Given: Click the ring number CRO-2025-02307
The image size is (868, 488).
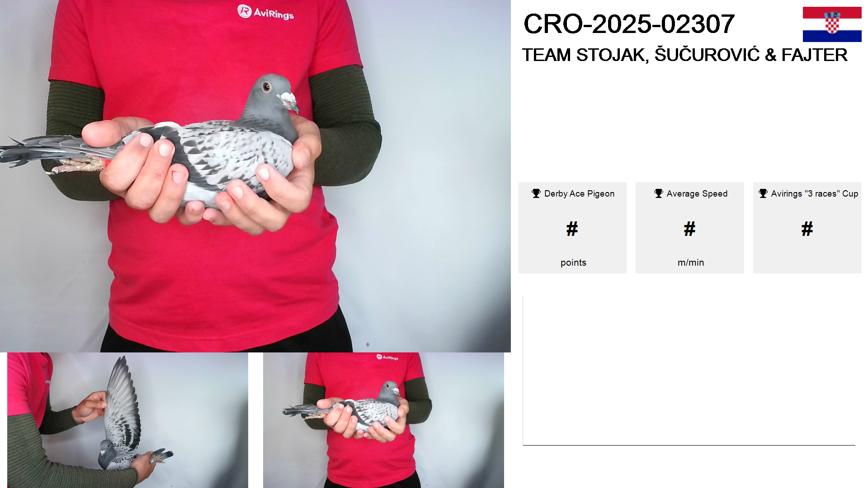Looking at the screenshot, I should [629, 24].
